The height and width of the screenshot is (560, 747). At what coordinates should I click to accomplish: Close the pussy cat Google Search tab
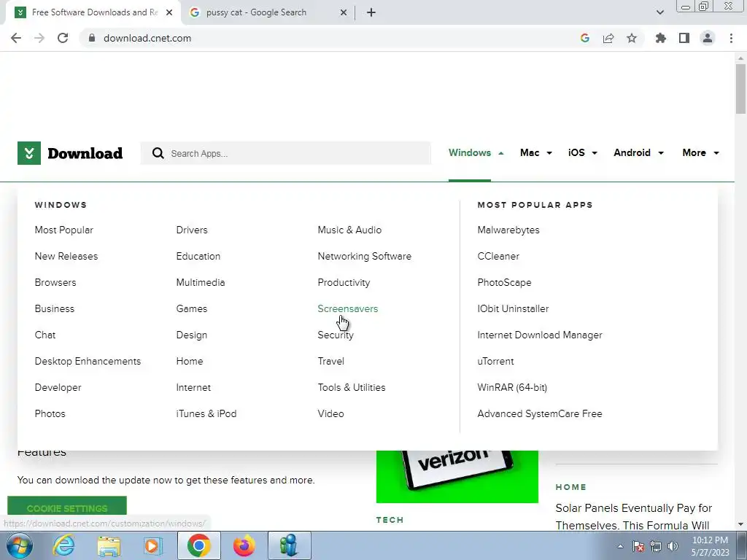(x=343, y=12)
